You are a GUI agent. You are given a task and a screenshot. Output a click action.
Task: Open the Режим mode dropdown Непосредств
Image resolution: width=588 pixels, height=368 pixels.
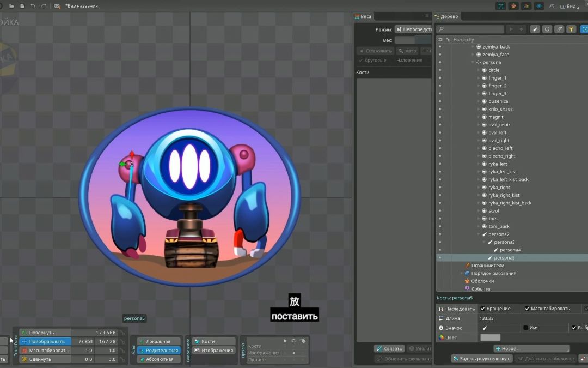tap(414, 29)
